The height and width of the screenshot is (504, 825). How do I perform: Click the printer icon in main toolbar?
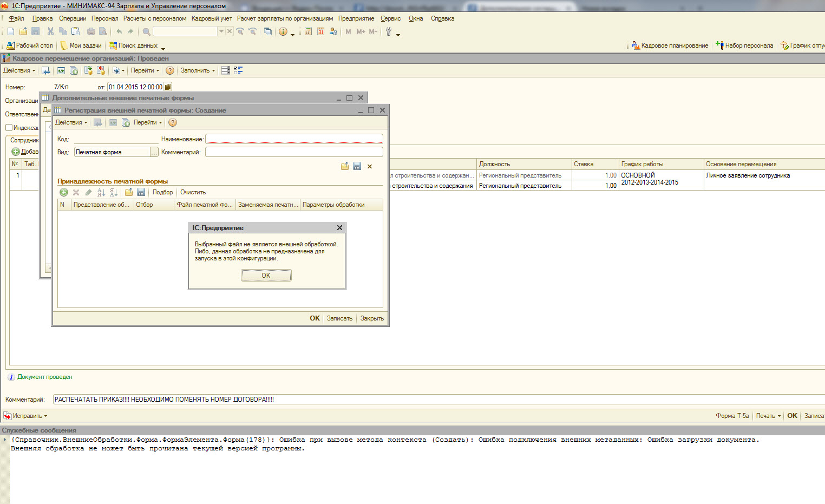(x=91, y=31)
